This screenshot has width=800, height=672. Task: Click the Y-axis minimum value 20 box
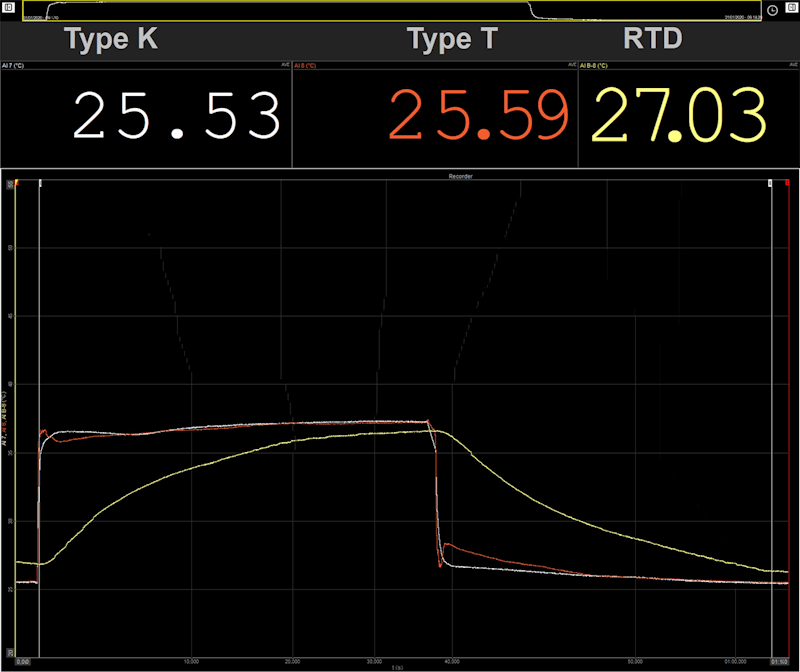click(x=10, y=653)
